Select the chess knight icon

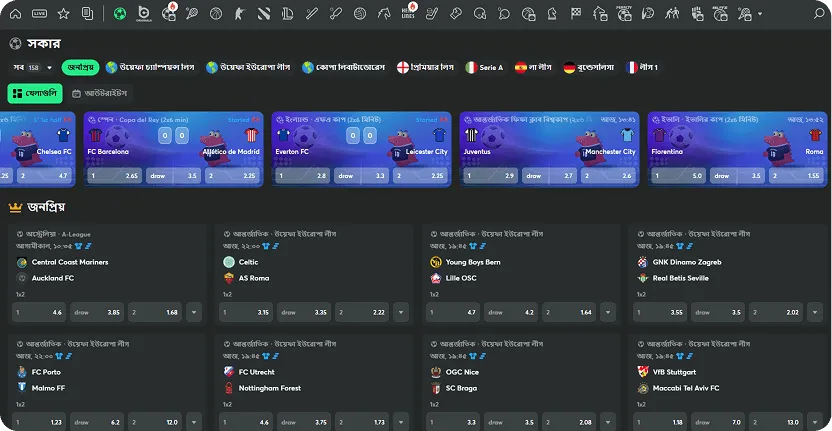[x=552, y=14]
